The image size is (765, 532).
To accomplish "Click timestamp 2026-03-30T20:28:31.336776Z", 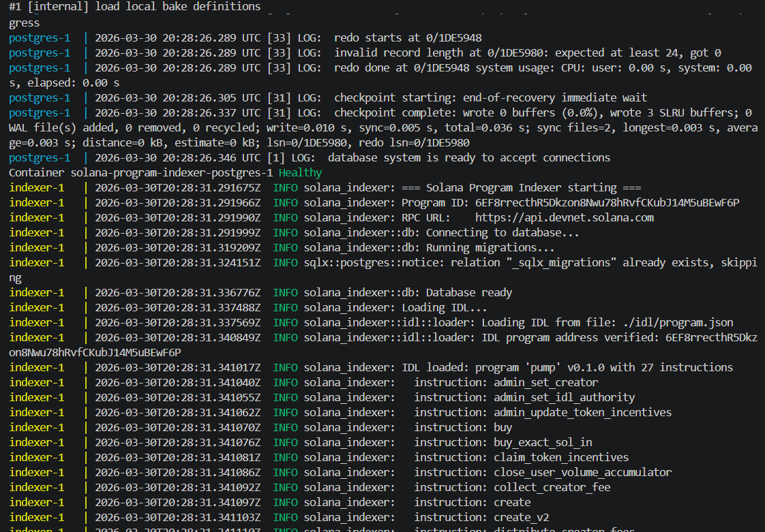I will [177, 293].
